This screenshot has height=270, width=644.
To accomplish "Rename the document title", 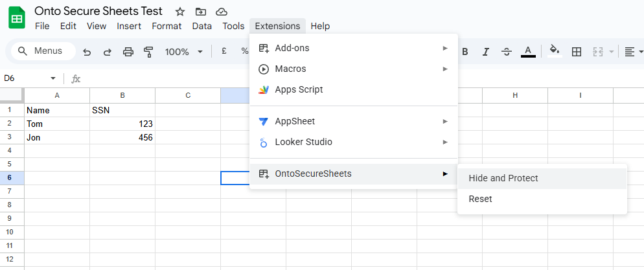I will pos(98,11).
